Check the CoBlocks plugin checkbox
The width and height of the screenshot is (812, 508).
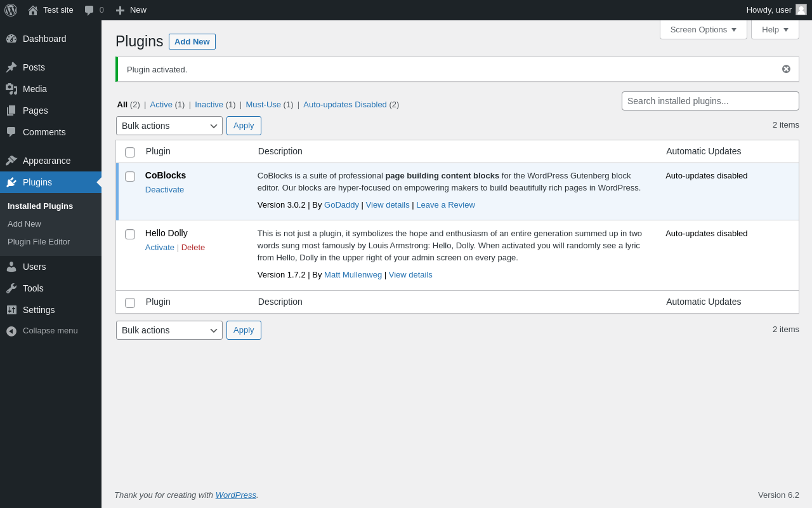[x=130, y=177]
